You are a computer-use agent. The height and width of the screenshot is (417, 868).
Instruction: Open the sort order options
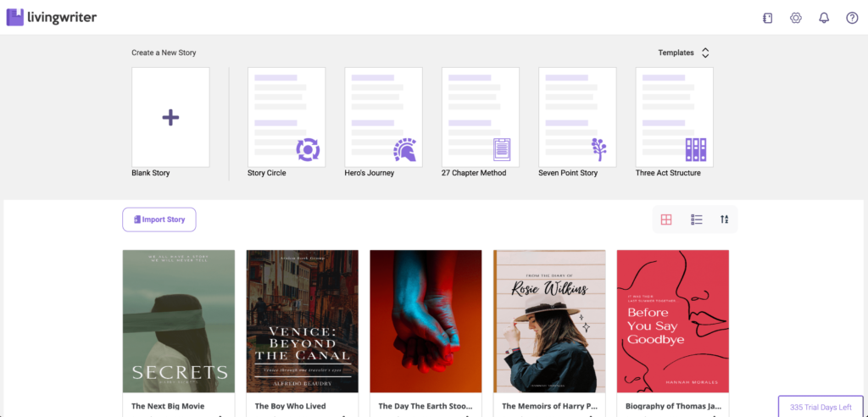[724, 220]
